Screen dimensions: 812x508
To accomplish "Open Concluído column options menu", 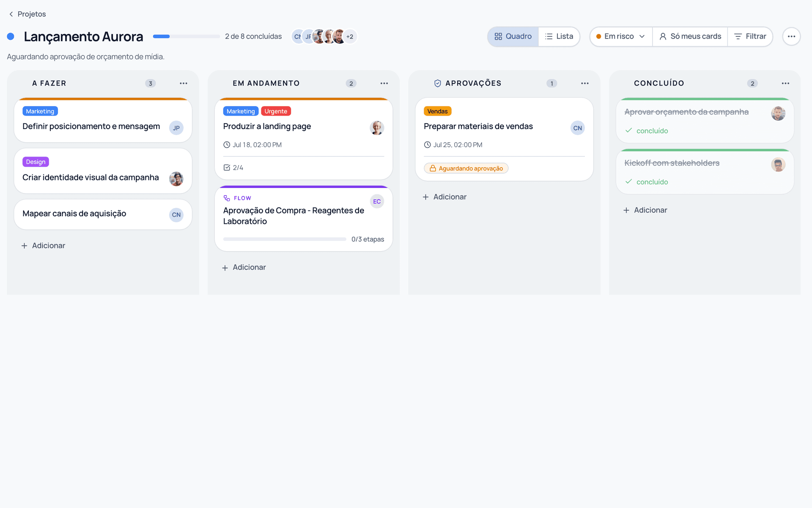I will (x=785, y=83).
